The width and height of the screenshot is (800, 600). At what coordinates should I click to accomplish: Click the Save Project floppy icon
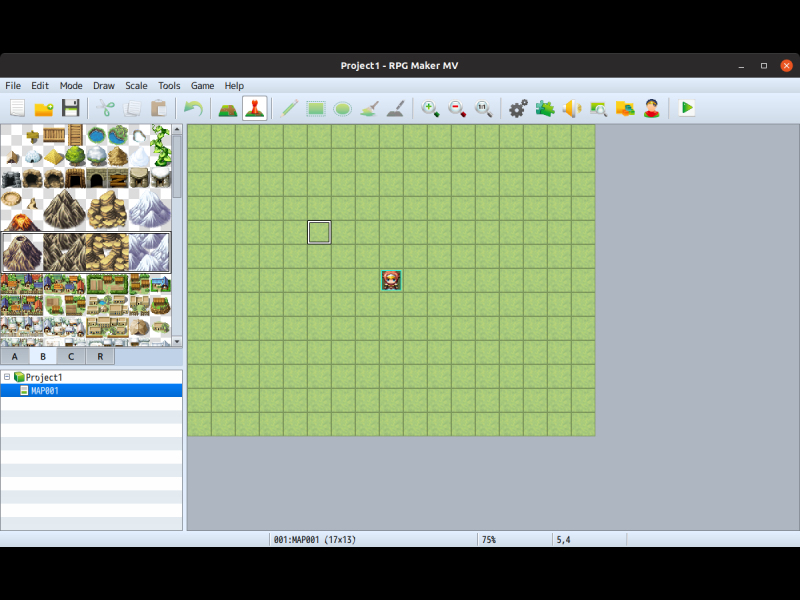click(70, 108)
